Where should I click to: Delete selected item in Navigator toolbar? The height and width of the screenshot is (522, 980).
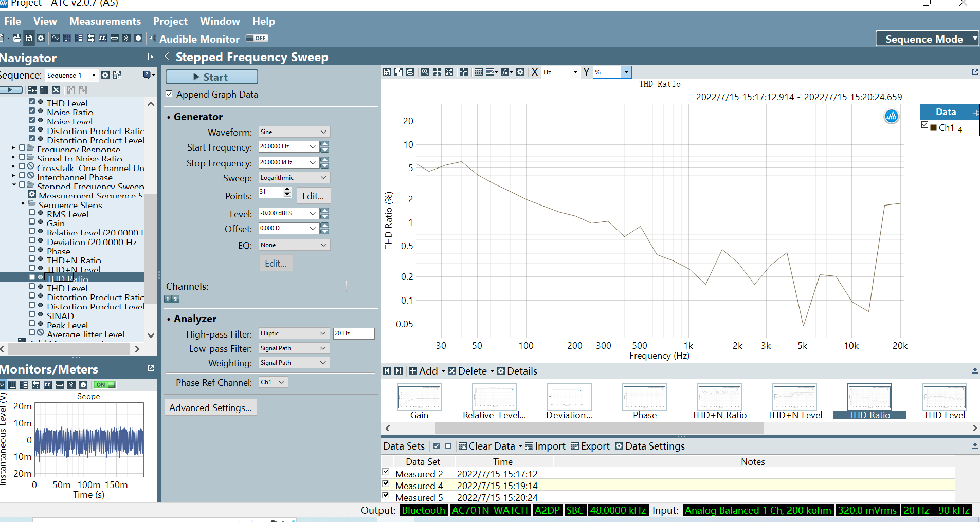pos(56,90)
